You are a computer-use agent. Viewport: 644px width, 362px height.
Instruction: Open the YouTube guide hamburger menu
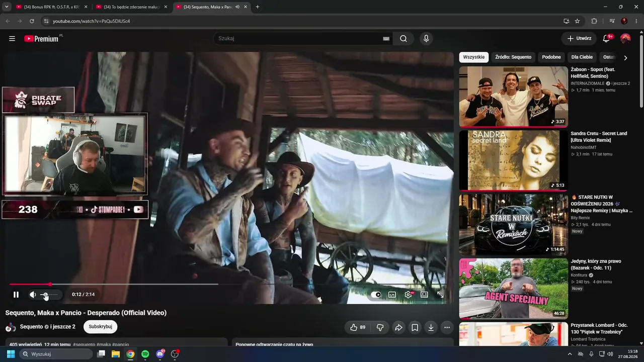tap(12, 39)
